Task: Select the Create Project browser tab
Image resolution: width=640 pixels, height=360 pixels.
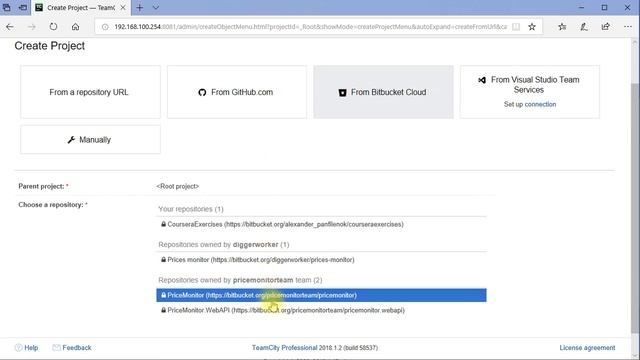Action: point(80,8)
